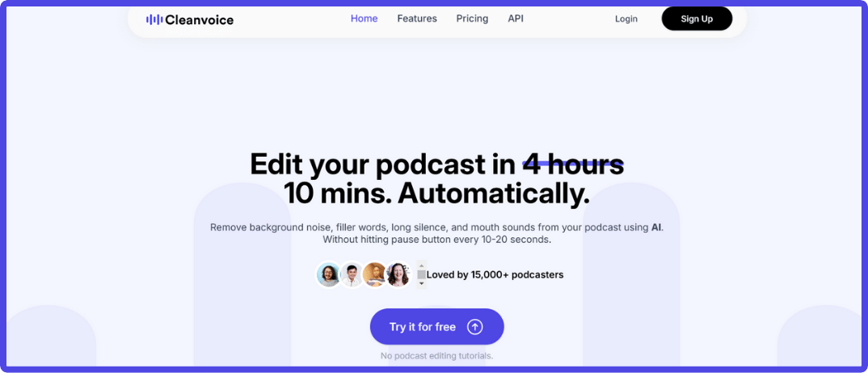Image resolution: width=868 pixels, height=373 pixels.
Task: Click the Login link
Action: [626, 19]
